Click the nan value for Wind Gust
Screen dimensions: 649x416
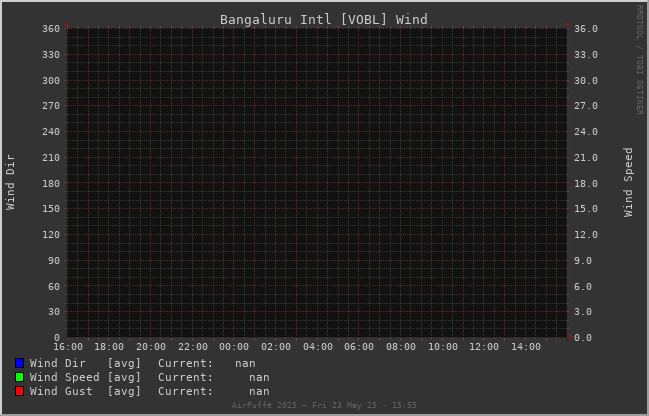pyautogui.click(x=259, y=392)
